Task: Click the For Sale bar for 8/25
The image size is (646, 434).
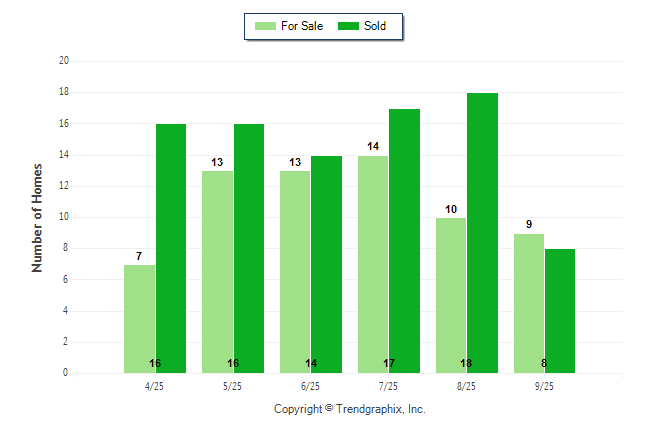Action: pos(450,295)
